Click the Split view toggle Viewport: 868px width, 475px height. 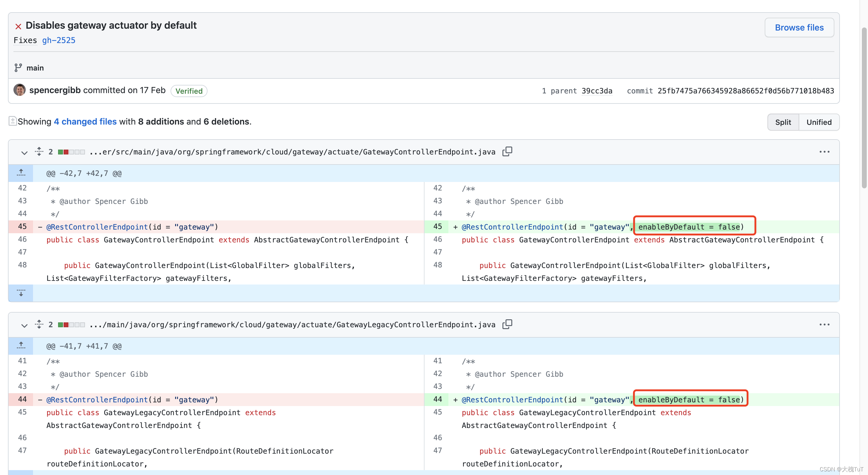coord(783,122)
